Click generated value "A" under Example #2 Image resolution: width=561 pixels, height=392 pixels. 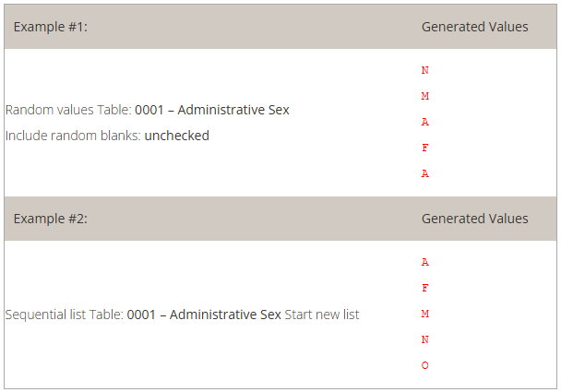[x=424, y=262]
